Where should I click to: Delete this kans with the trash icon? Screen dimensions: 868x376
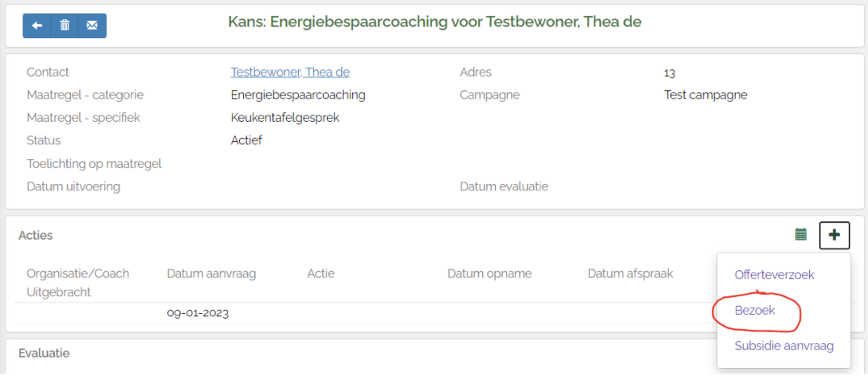(x=65, y=26)
